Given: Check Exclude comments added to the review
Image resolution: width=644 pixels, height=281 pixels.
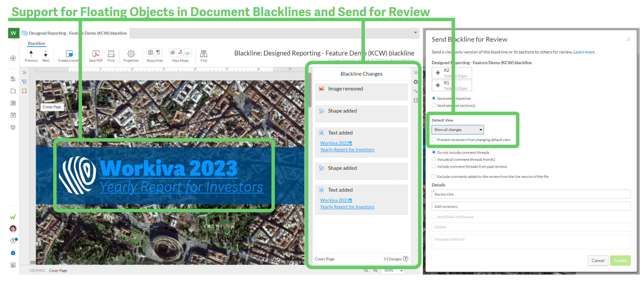Looking at the screenshot, I should pos(434,177).
